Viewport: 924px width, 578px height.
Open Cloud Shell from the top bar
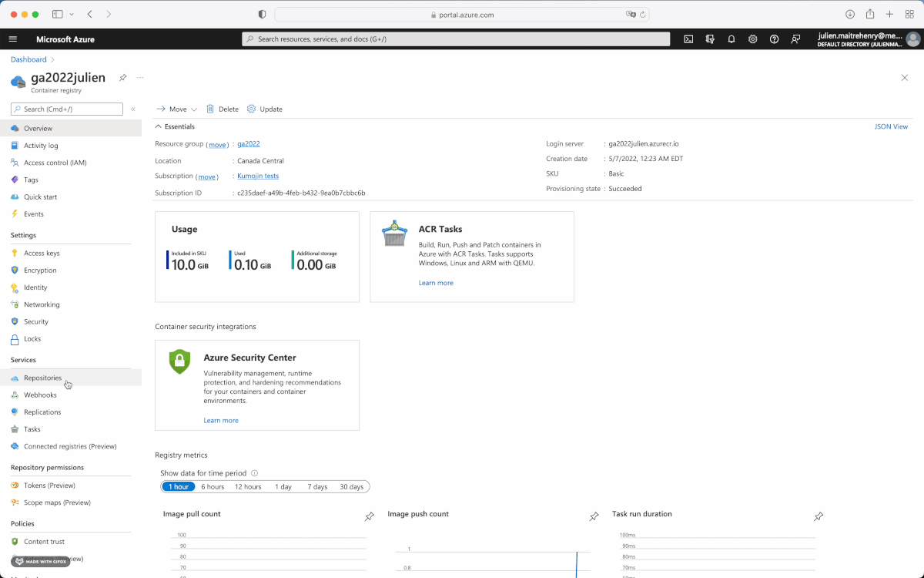688,39
